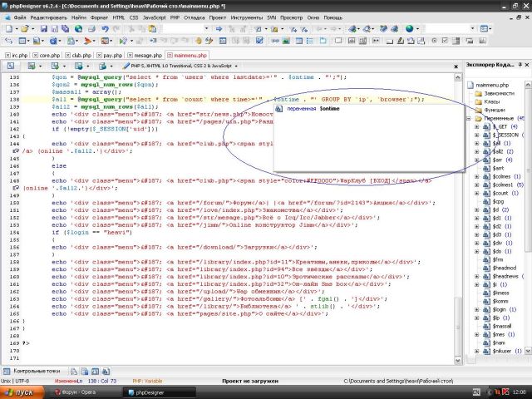Image resolution: width=532 pixels, height=399 pixels.
Task: Select the Функции folder in Code Explorer
Action: 493,110
